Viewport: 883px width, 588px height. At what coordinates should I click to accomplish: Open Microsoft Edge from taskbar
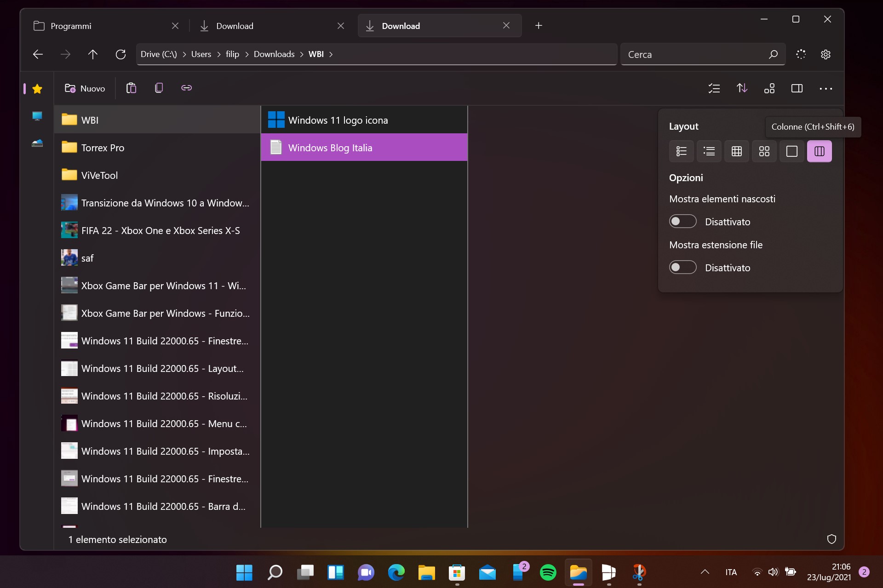point(396,572)
